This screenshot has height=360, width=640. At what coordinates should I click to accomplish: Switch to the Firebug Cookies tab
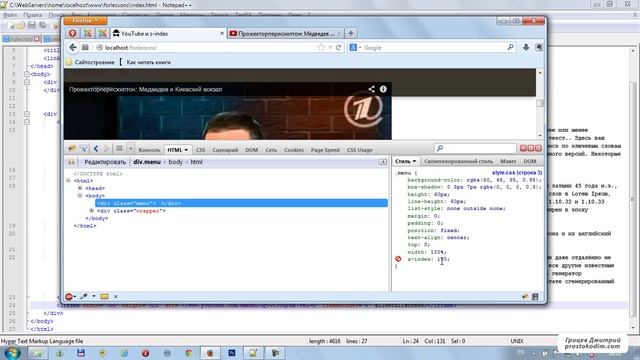[293, 150]
